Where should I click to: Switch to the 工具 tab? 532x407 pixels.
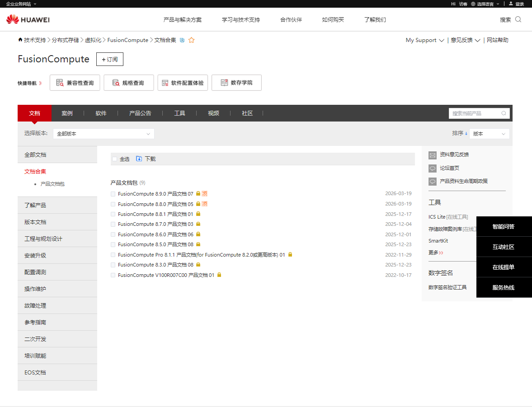tap(179, 113)
